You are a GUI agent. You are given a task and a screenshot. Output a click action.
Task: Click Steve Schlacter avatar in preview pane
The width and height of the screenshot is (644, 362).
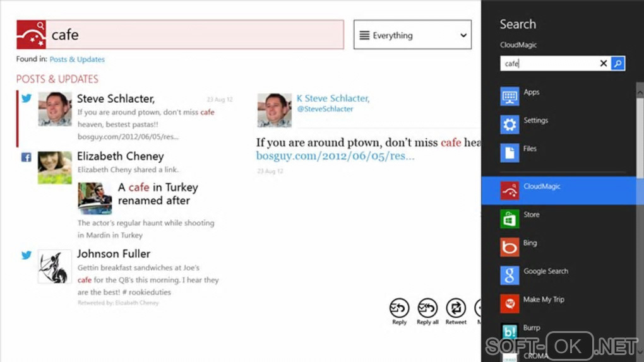click(275, 110)
